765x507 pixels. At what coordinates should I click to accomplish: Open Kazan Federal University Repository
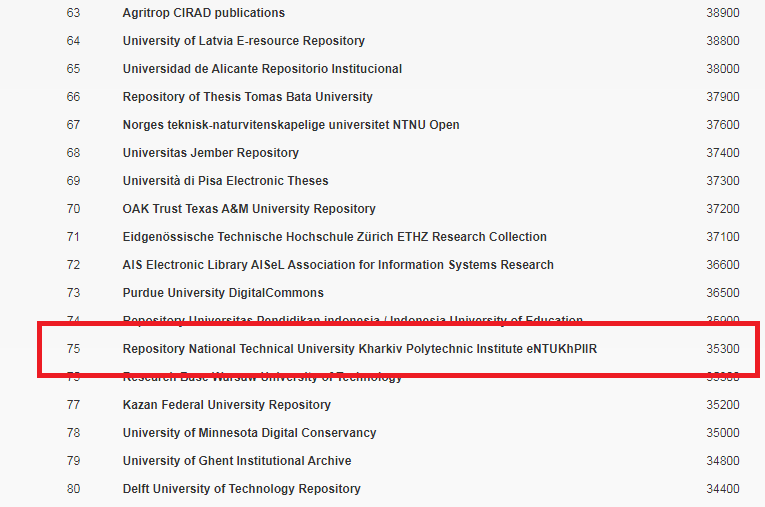coord(226,405)
